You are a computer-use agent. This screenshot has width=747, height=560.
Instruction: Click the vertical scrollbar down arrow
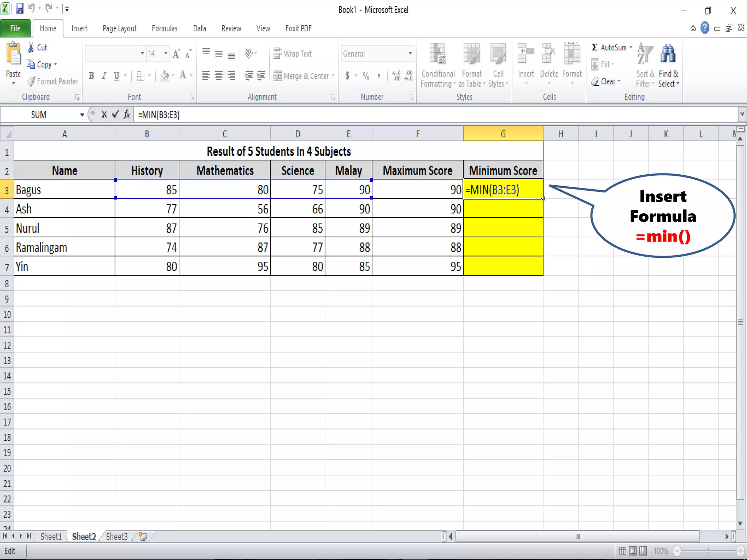740,524
